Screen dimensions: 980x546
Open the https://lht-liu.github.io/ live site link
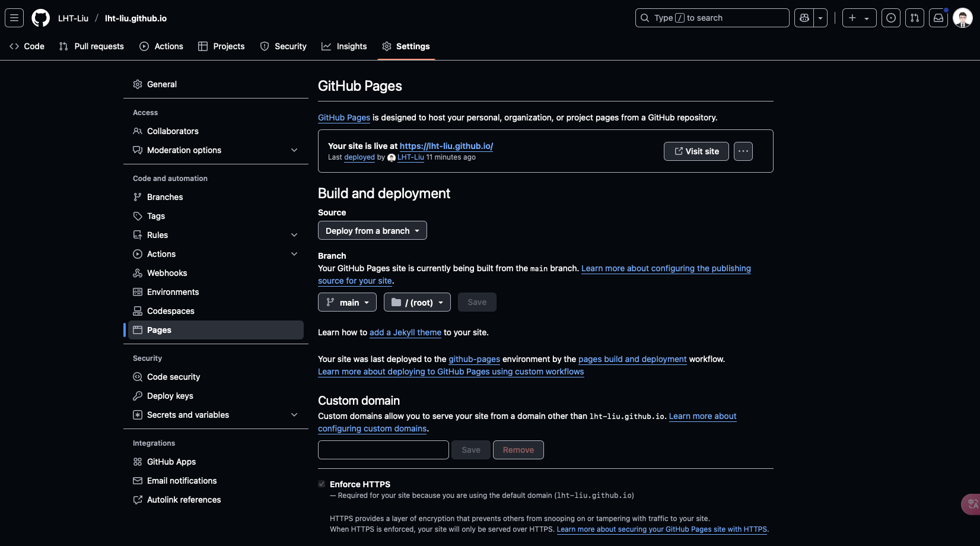(x=446, y=146)
